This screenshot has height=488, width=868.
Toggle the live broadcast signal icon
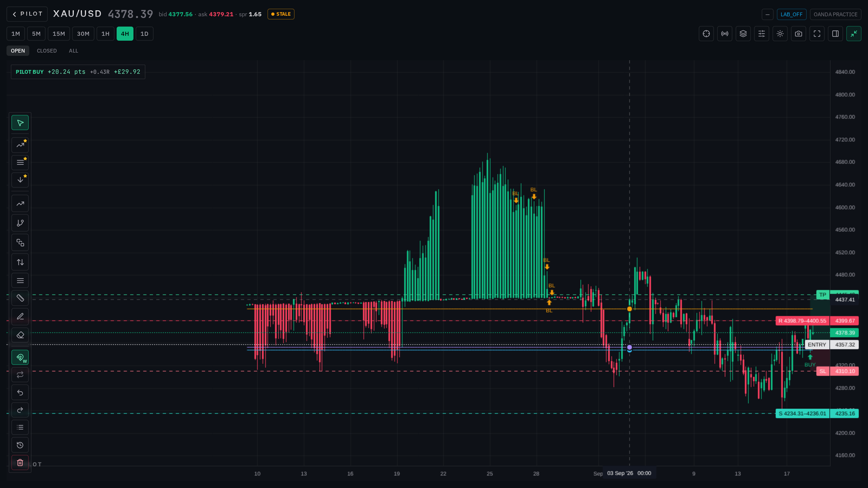pyautogui.click(x=725, y=34)
